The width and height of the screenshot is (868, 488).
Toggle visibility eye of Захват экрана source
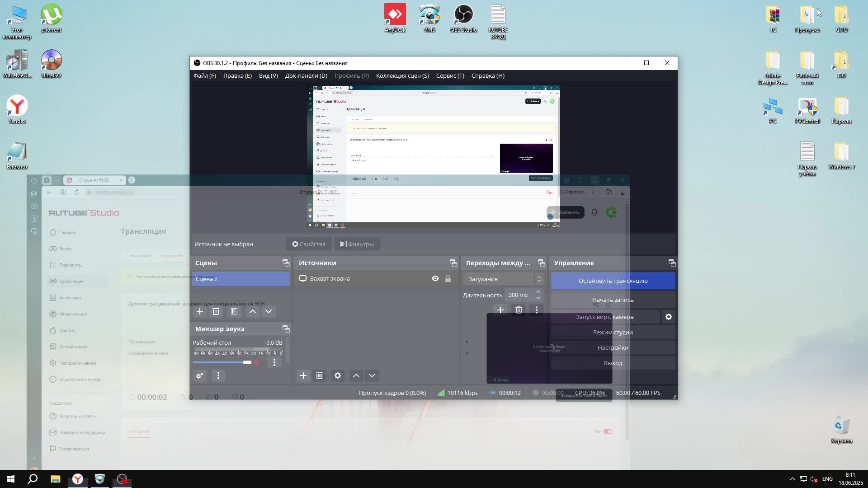(435, 279)
